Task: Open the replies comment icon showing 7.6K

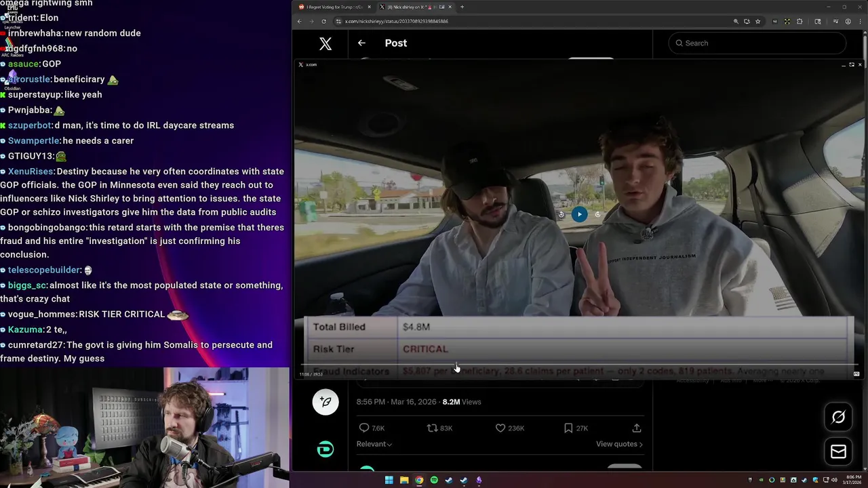Action: pos(364,428)
